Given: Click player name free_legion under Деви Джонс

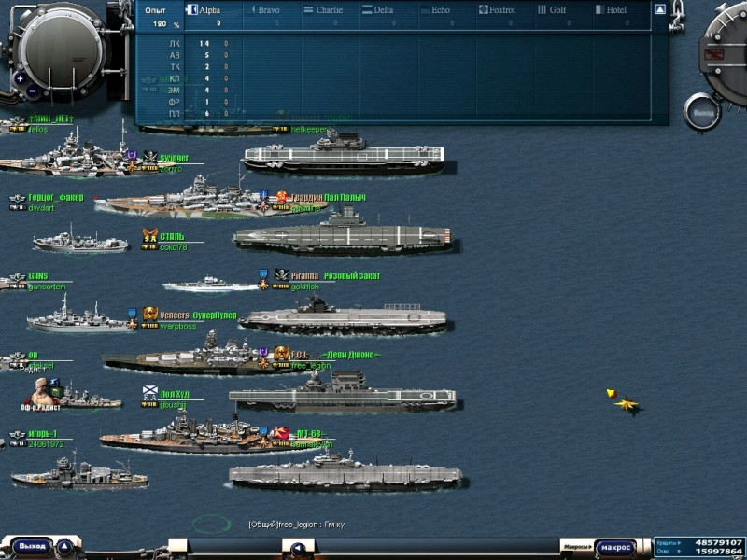Looking at the screenshot, I should point(311,366).
